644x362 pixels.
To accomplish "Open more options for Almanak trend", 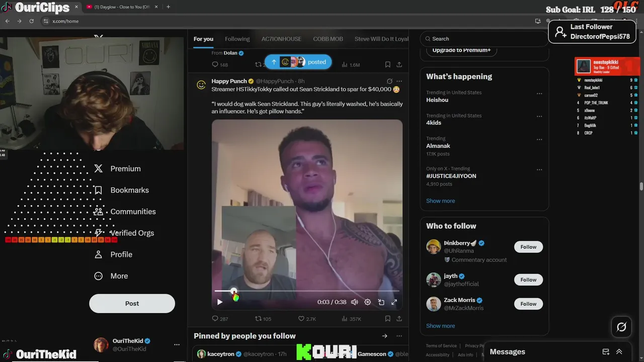I will click(539, 139).
